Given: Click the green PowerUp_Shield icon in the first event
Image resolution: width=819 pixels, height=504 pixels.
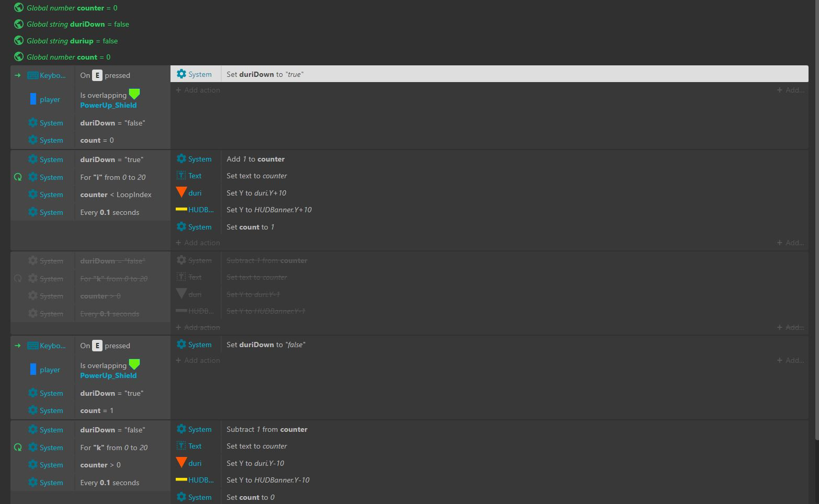Looking at the screenshot, I should (134, 94).
